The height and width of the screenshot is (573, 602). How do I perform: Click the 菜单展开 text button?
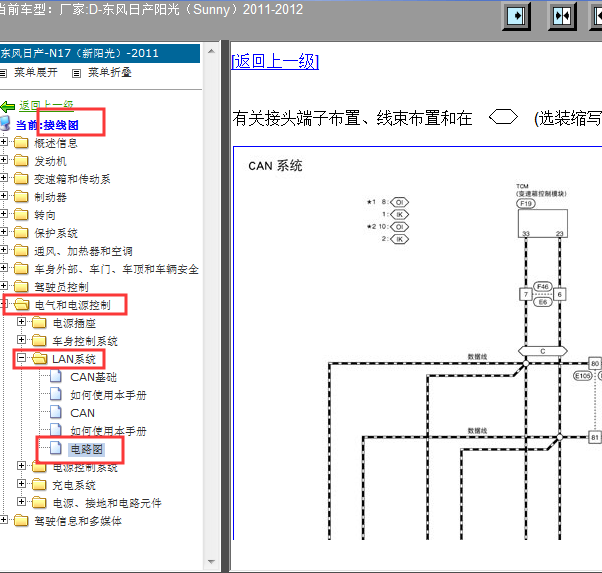point(36,72)
